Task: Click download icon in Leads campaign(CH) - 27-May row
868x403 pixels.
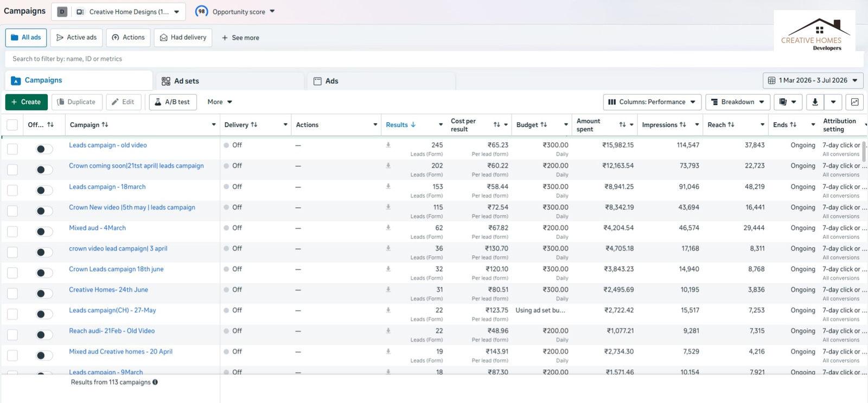Action: pyautogui.click(x=388, y=310)
